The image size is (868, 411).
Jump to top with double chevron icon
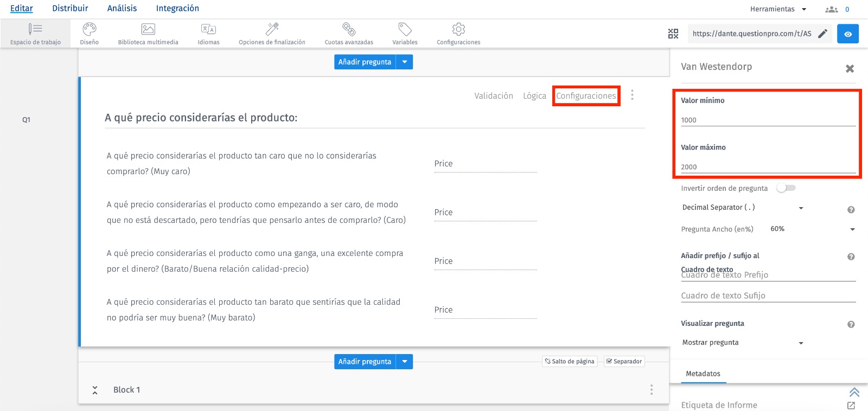(x=854, y=392)
